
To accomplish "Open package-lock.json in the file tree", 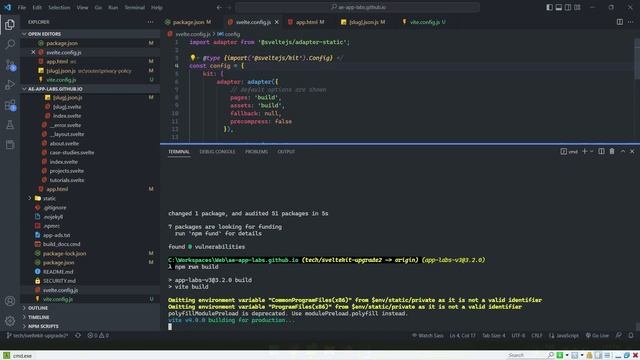I will pyautogui.click(x=64, y=253).
